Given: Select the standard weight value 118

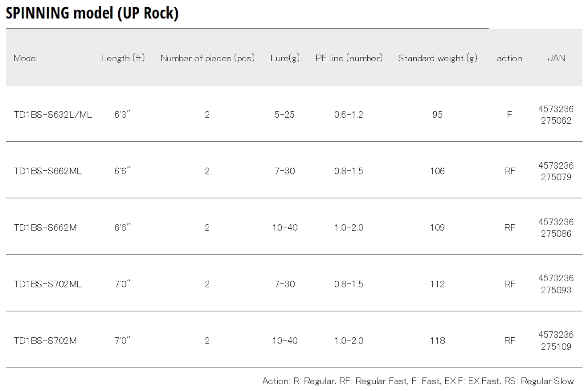Looking at the screenshot, I should pos(437,341).
